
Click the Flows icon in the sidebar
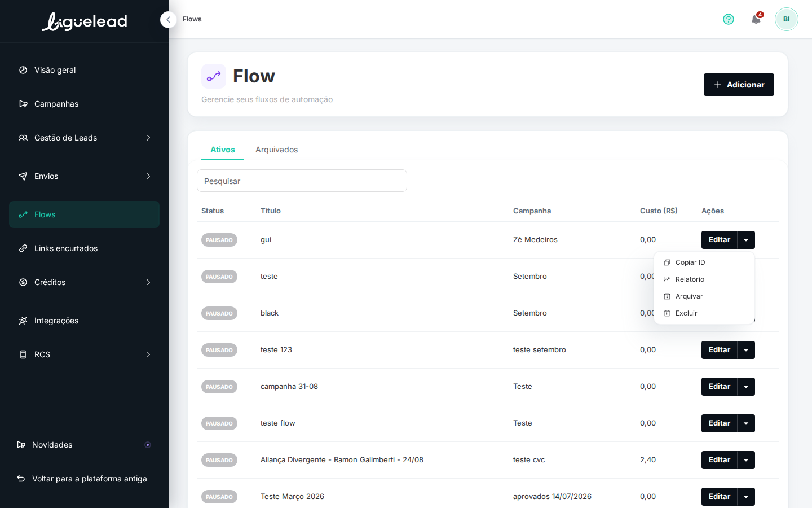pos(23,214)
